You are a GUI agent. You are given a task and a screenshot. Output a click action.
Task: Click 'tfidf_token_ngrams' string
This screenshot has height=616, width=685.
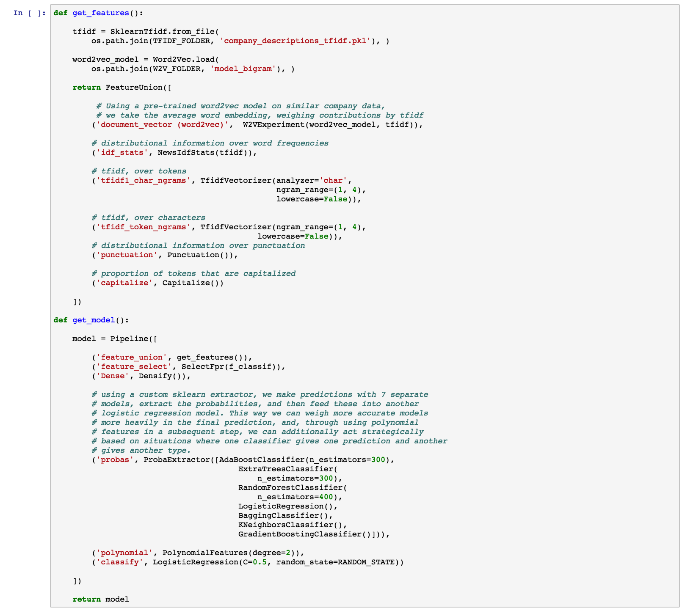(x=144, y=227)
